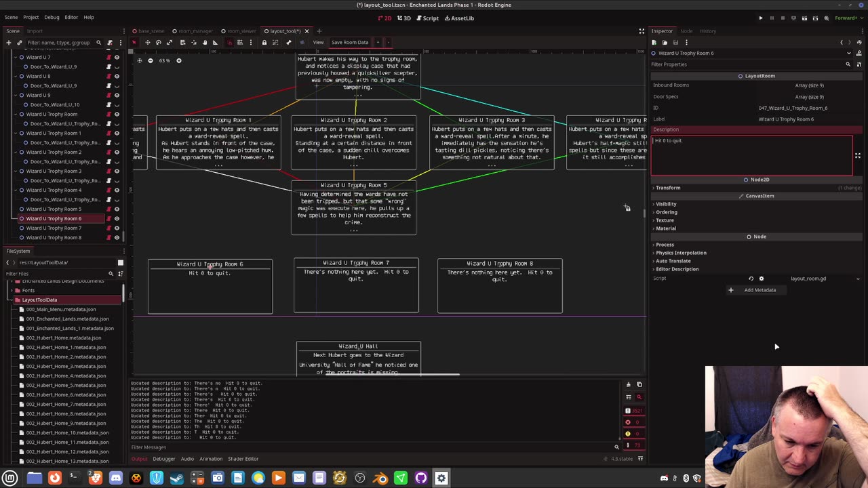
Task: Switch to room_manager scene tab
Action: click(x=192, y=30)
